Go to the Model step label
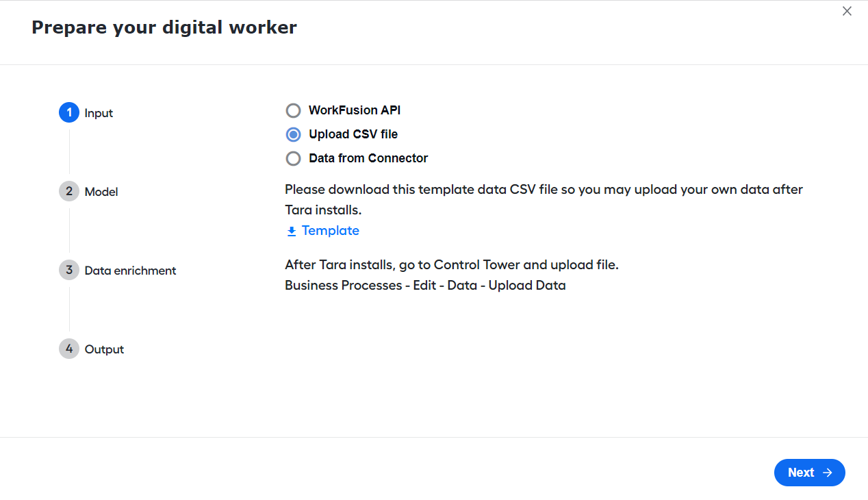Screen dimensions: 868x500 101,192
